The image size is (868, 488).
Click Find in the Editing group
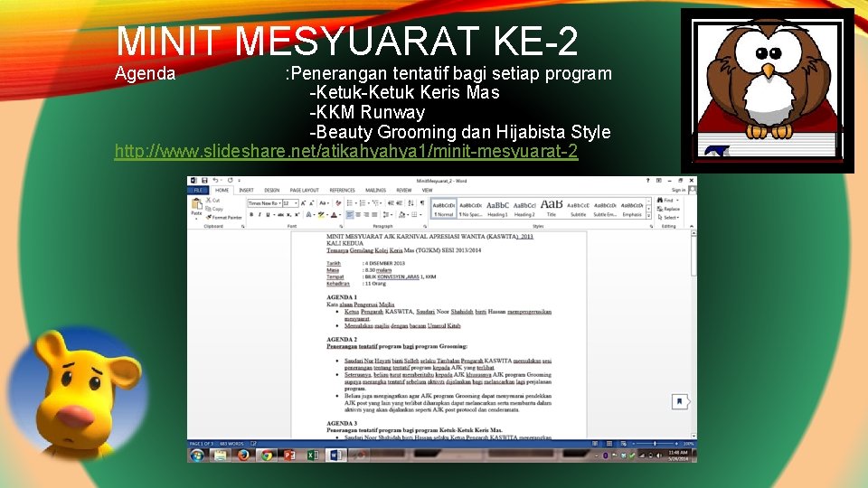tap(668, 201)
